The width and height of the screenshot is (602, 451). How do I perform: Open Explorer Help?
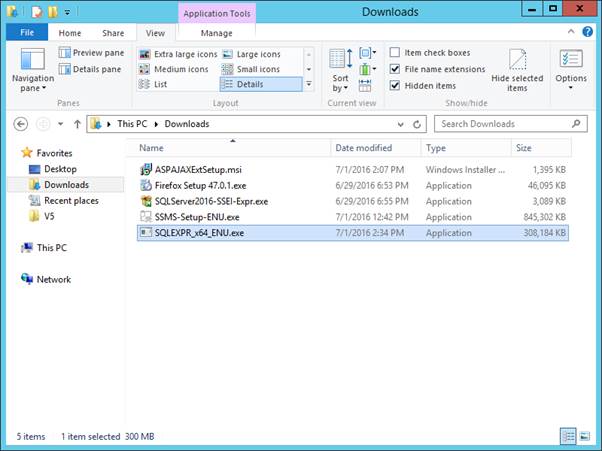(x=587, y=32)
